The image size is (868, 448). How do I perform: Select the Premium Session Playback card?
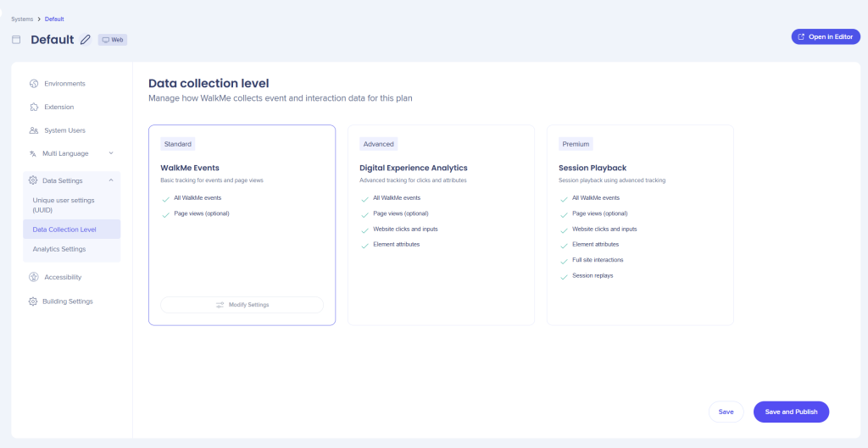640,224
